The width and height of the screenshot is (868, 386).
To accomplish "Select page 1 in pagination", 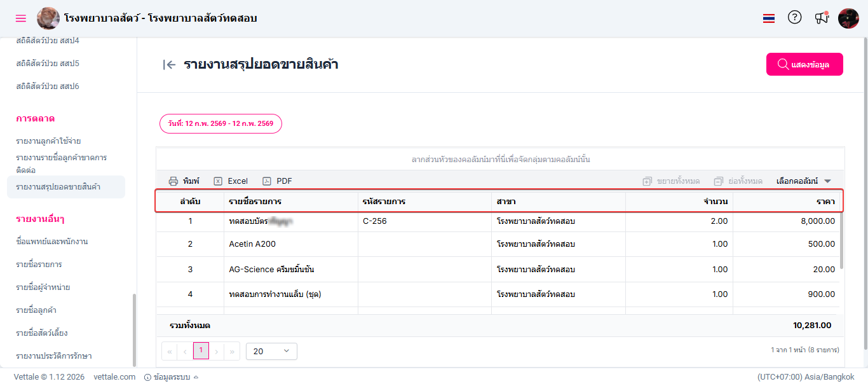I will pyautogui.click(x=201, y=350).
